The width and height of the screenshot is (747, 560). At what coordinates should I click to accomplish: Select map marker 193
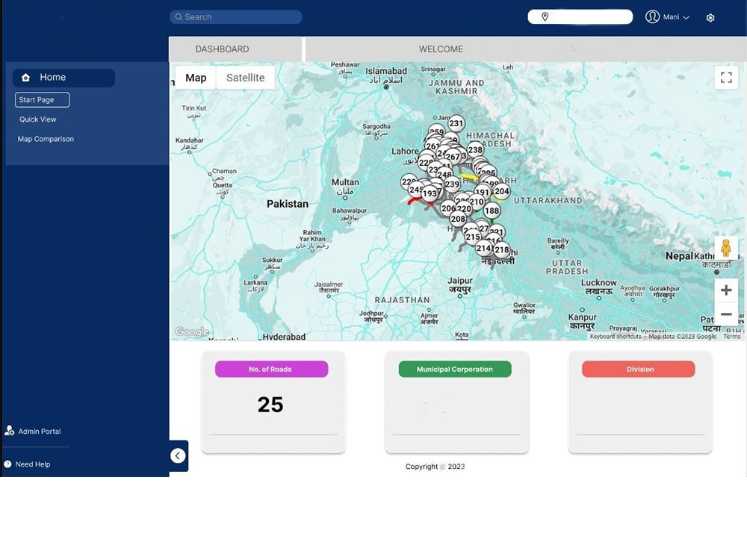tap(430, 193)
